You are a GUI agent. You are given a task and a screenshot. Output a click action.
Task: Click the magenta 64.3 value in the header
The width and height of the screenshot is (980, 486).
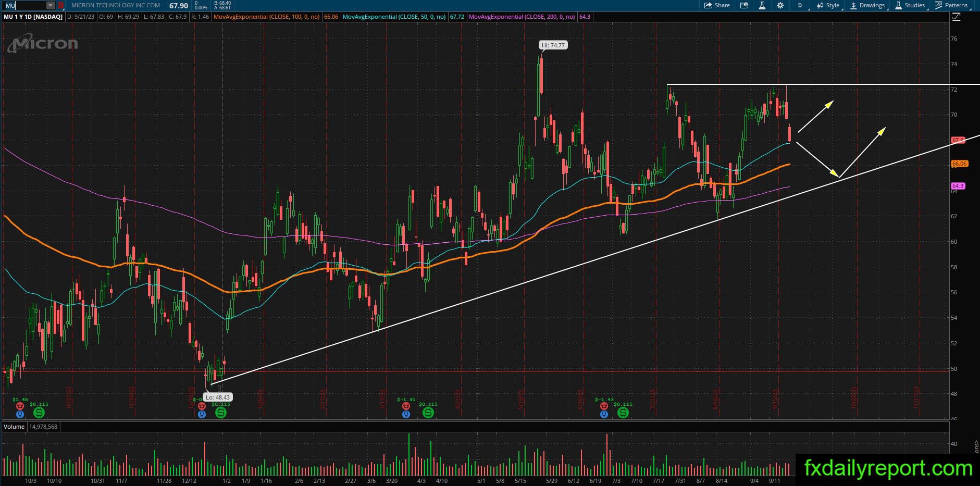585,17
